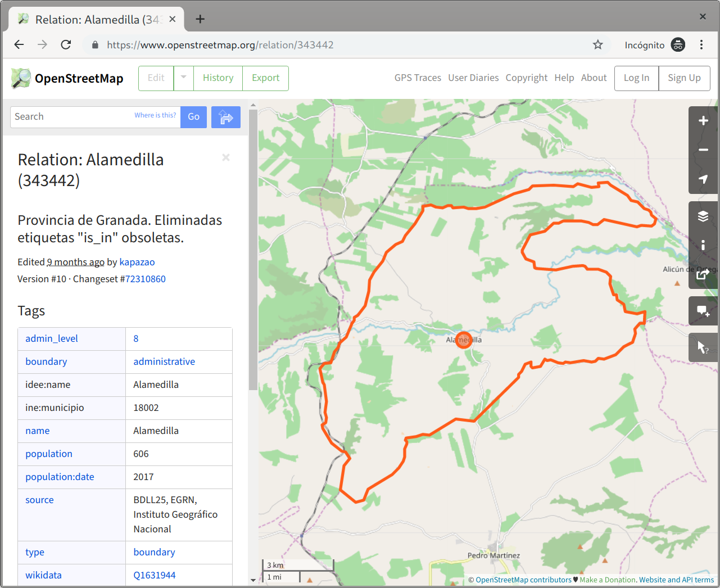
Task: Go forward in browser history
Action: tap(43, 44)
